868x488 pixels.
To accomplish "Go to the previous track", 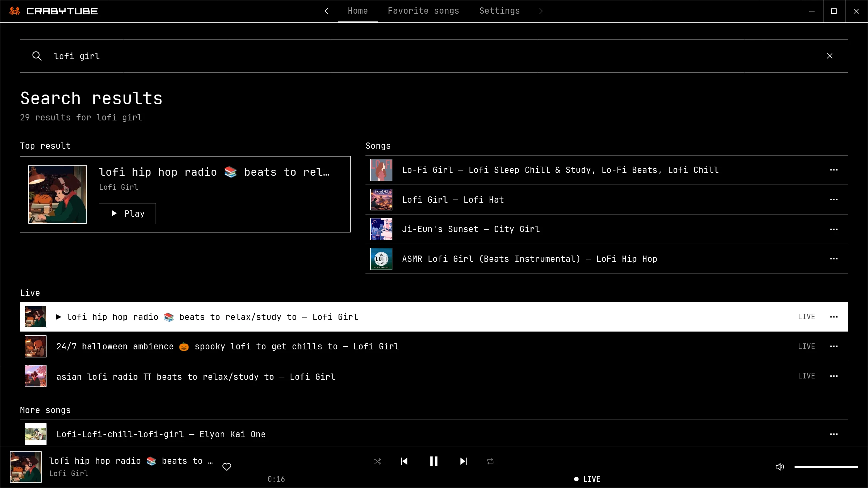I will click(404, 461).
